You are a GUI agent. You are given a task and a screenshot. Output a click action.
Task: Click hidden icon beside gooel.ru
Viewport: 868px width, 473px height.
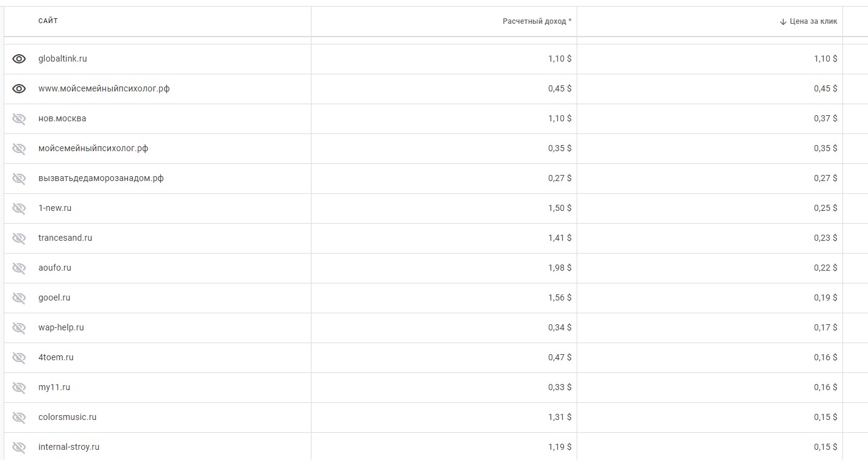[19, 298]
